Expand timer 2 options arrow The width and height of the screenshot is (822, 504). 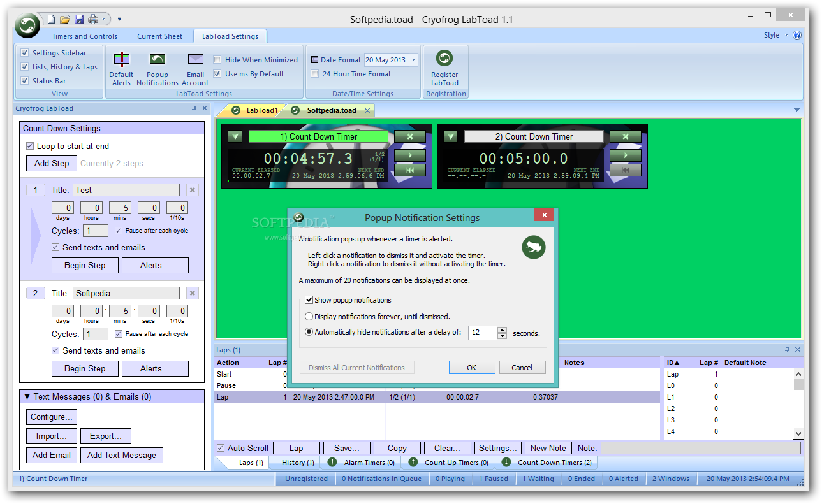[x=450, y=136]
